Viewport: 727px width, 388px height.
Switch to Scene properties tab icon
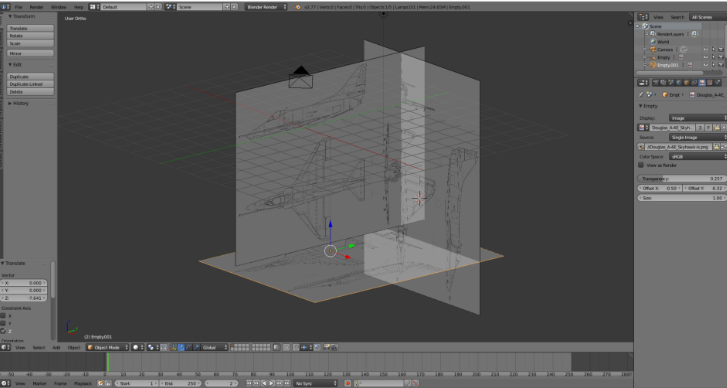click(x=671, y=83)
